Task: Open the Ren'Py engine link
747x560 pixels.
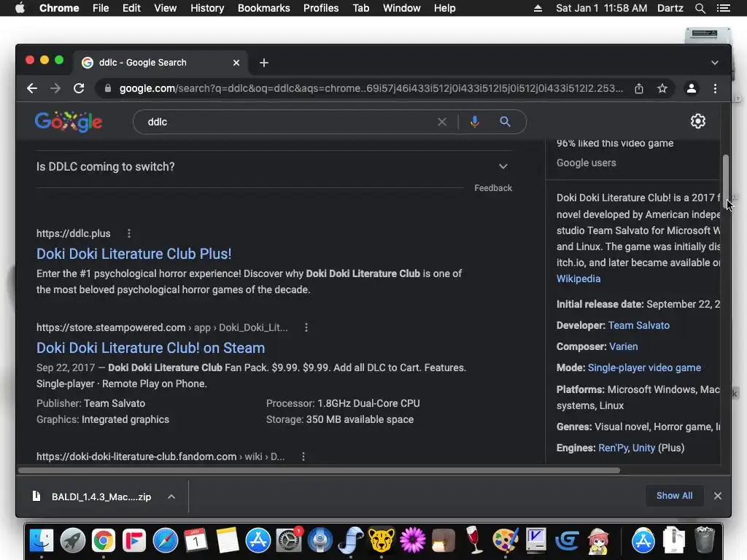Action: click(x=613, y=448)
